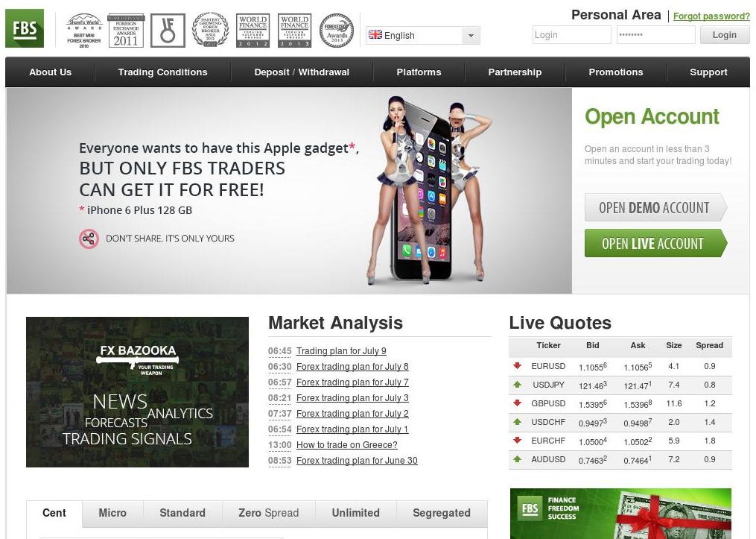756x539 pixels.
Task: Open Forex trading plan for July 1
Action: pyautogui.click(x=352, y=429)
